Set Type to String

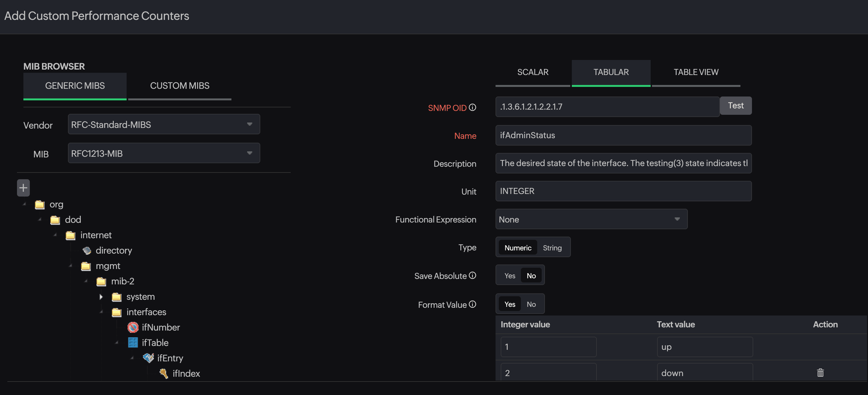click(552, 248)
